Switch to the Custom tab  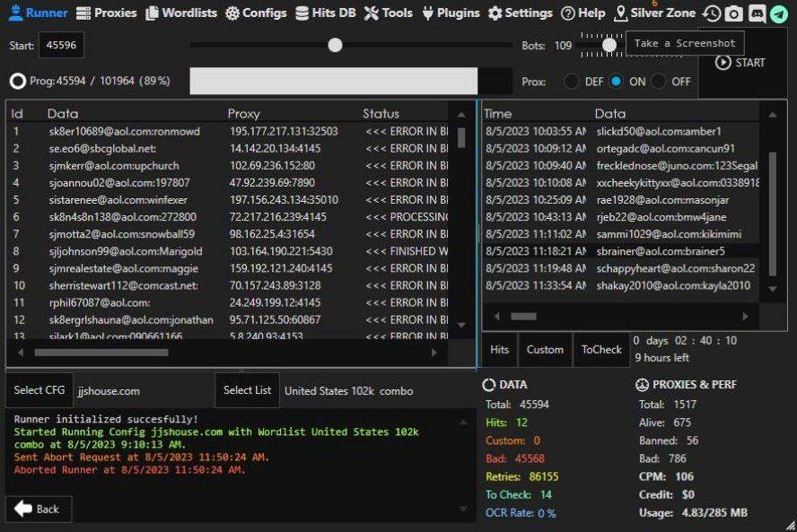point(545,350)
